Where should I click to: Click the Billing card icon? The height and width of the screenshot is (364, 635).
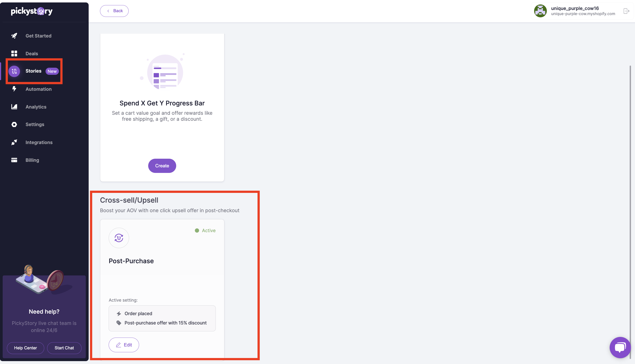[x=14, y=160]
